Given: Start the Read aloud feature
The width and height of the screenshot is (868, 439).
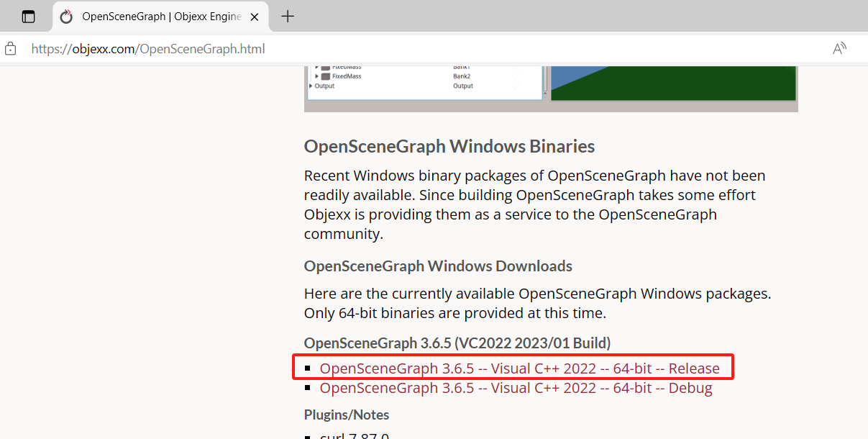Looking at the screenshot, I should pyautogui.click(x=839, y=49).
